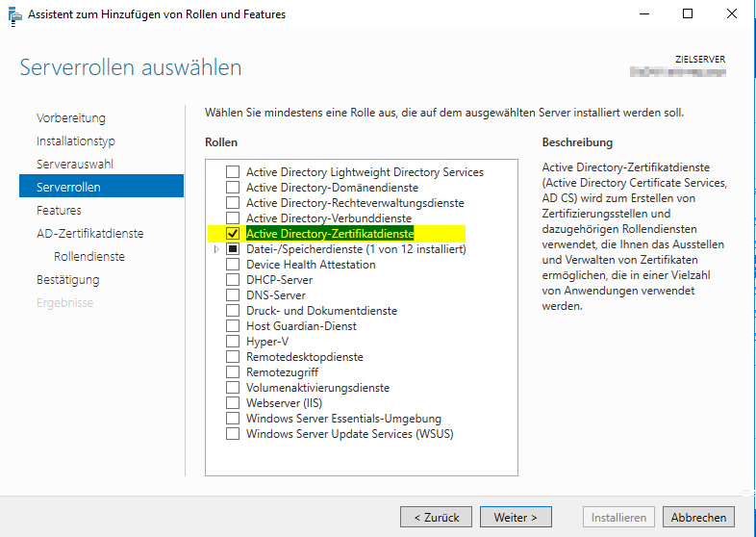Check Remotezugriff checkbox
This screenshot has height=537, width=756.
coord(233,372)
